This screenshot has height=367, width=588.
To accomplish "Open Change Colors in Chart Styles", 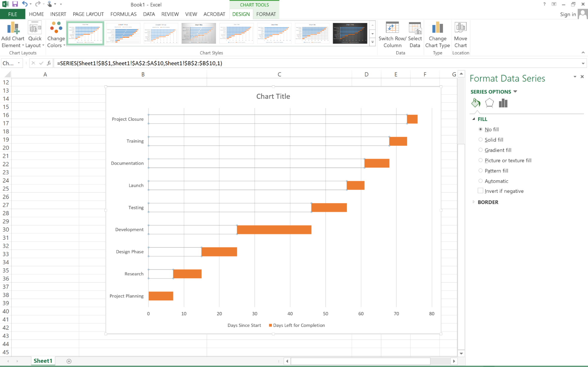I will click(56, 34).
